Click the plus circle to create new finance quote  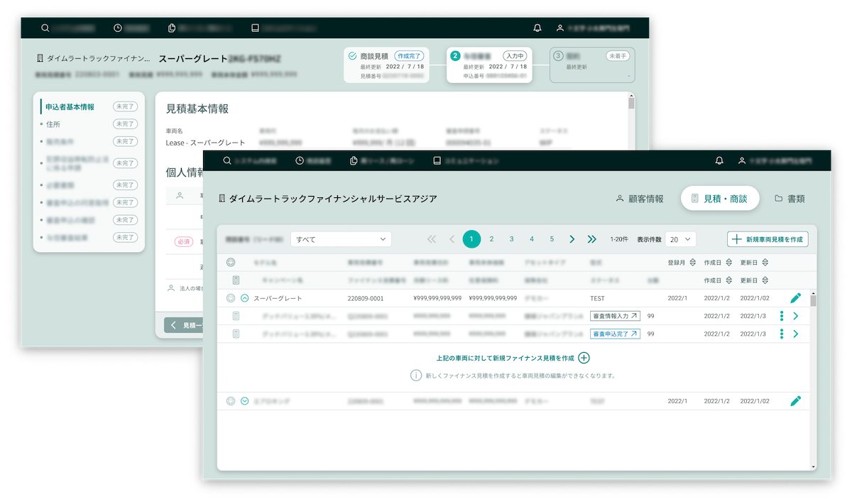[x=584, y=358]
